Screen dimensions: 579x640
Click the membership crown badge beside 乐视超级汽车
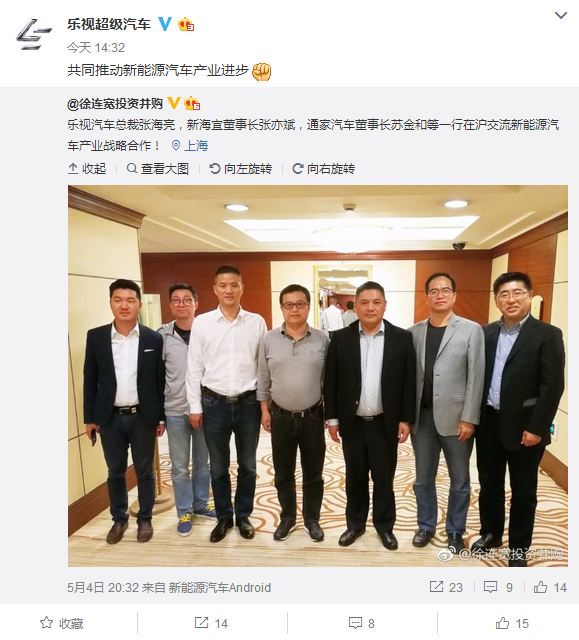click(x=186, y=25)
